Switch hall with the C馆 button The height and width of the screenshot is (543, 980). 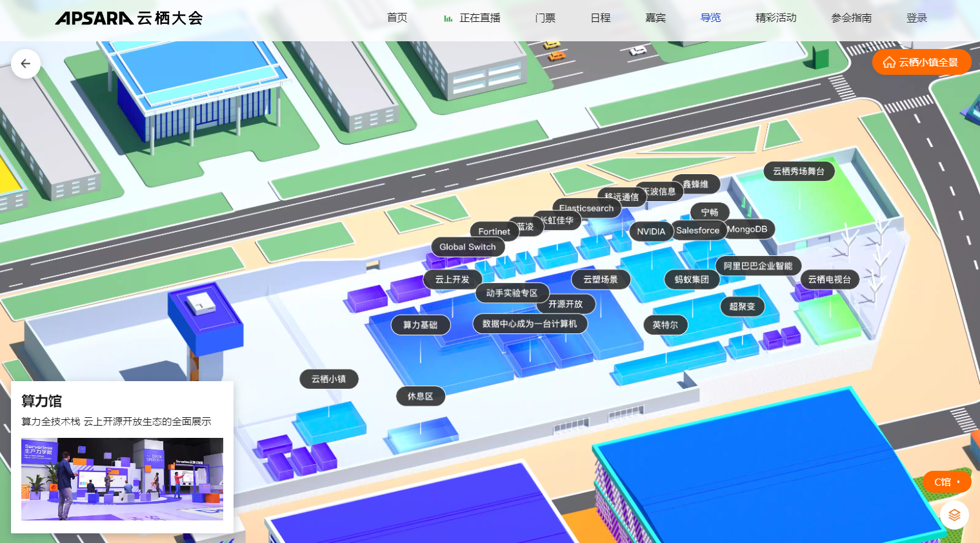[x=946, y=482]
